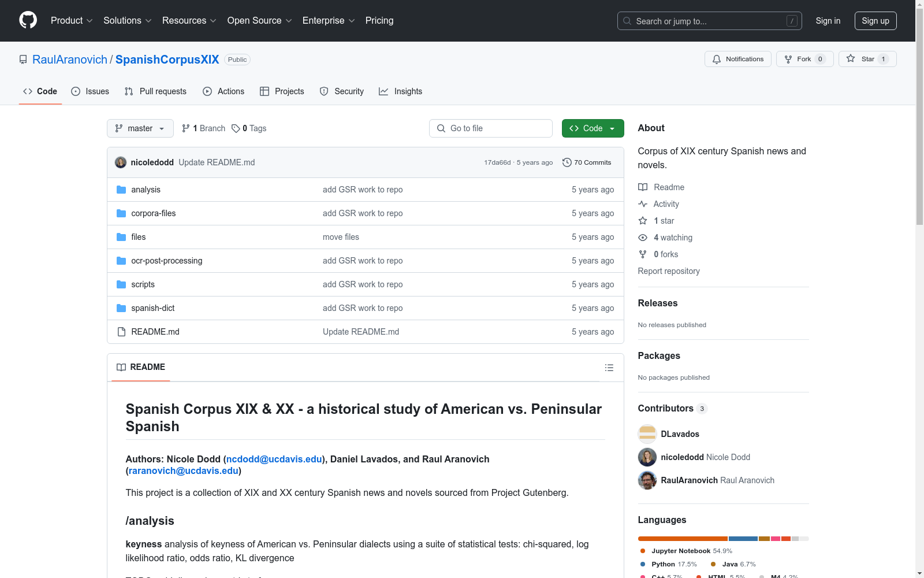Open the Insights tab
924x578 pixels.
coord(401,91)
